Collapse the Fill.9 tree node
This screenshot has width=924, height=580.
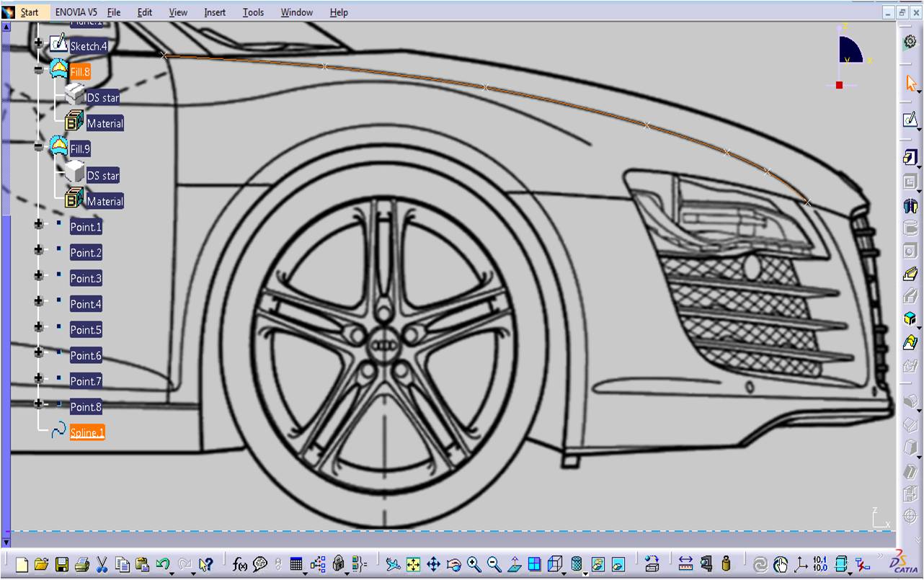tap(39, 147)
